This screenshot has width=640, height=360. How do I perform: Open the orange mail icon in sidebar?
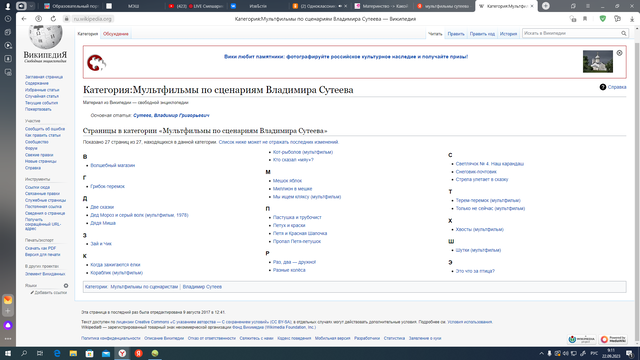(8, 300)
